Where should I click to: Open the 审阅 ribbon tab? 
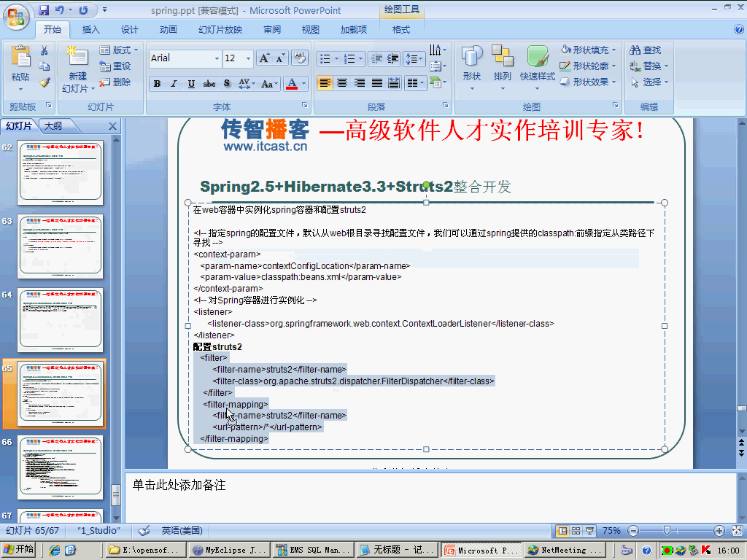click(x=272, y=29)
